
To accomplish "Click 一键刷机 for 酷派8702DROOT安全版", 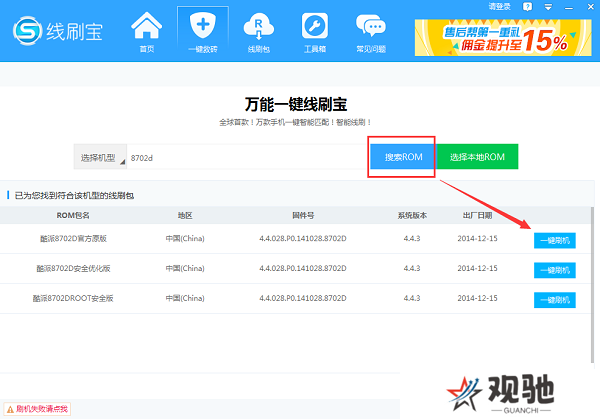I will click(x=554, y=300).
